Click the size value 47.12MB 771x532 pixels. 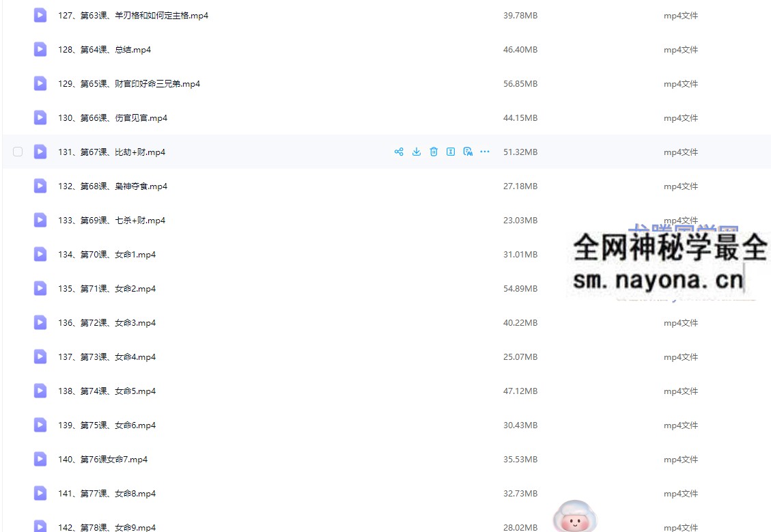tap(520, 391)
